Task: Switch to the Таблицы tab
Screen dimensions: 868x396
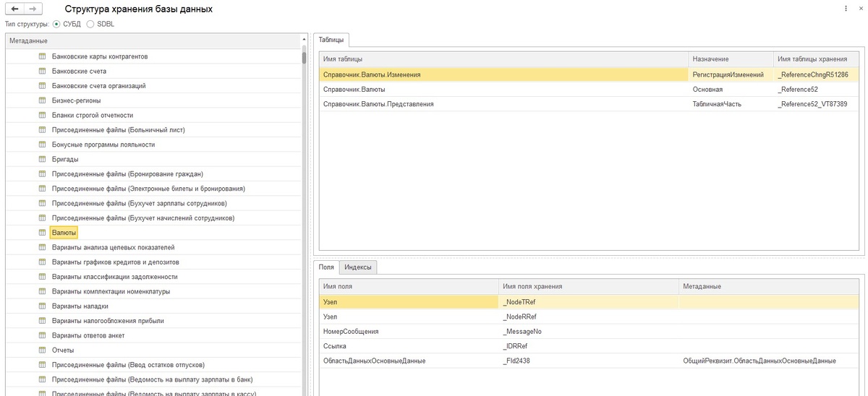Action: click(331, 40)
